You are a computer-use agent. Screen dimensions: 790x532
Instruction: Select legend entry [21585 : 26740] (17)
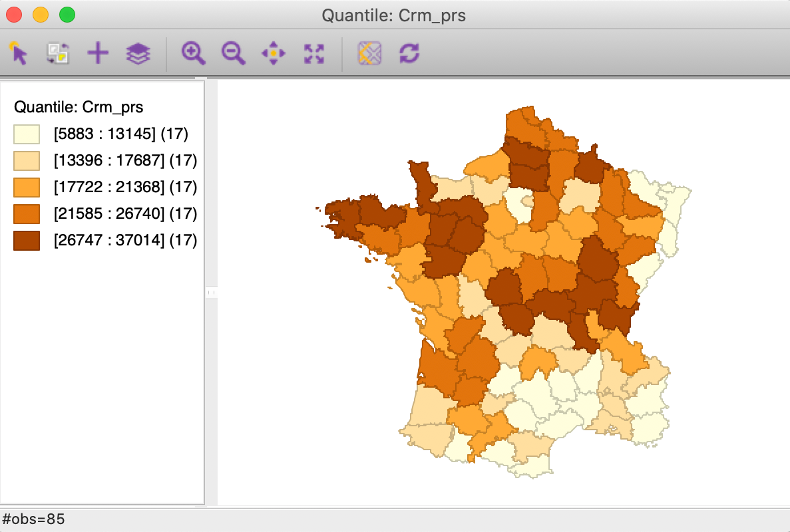[x=125, y=214]
